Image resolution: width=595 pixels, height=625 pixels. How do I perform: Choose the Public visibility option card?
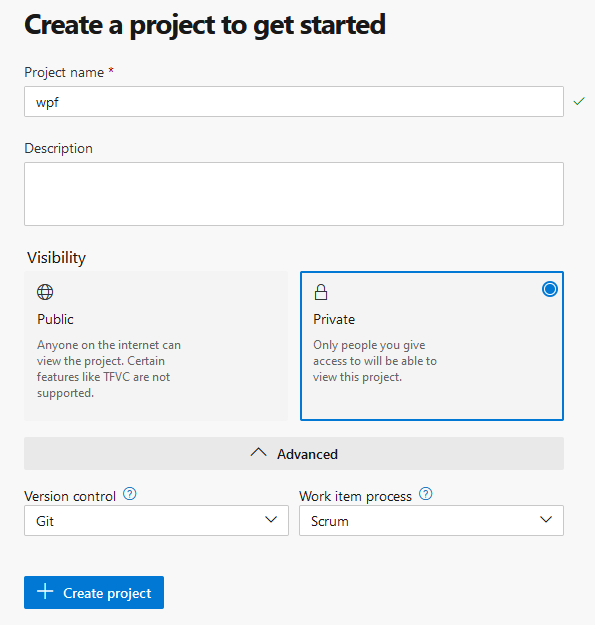tap(156, 346)
